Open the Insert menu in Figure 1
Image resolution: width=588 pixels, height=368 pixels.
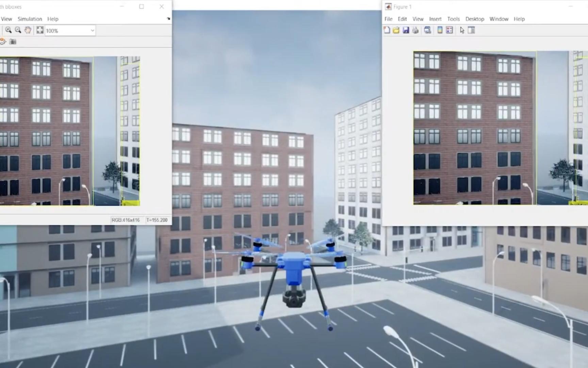435,19
